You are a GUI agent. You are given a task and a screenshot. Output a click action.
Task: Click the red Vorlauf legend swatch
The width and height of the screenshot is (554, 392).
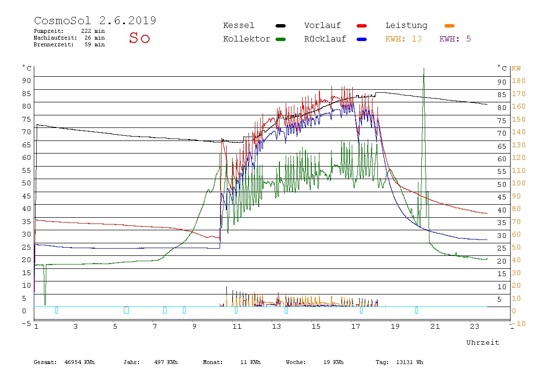(x=362, y=26)
